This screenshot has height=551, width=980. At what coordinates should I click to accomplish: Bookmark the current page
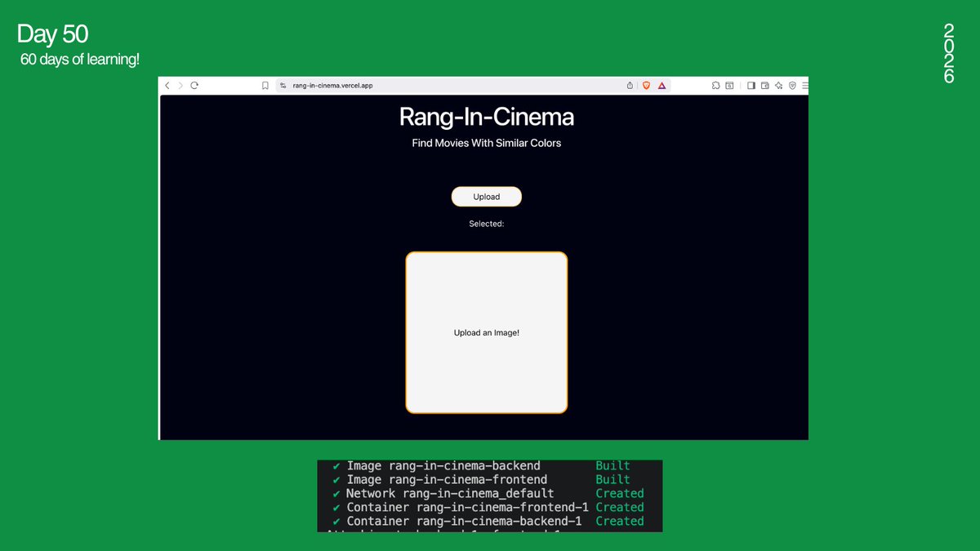pos(265,85)
